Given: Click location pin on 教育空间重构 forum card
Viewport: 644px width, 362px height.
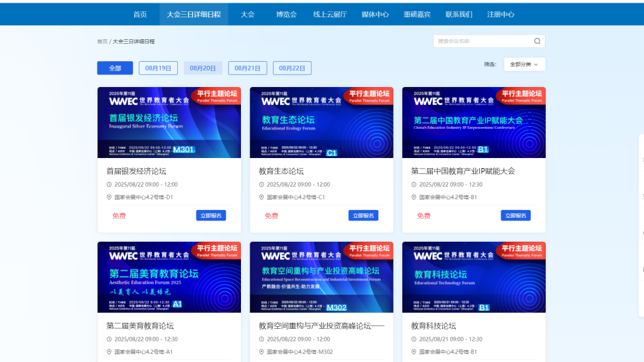Looking at the screenshot, I should 262,352.
